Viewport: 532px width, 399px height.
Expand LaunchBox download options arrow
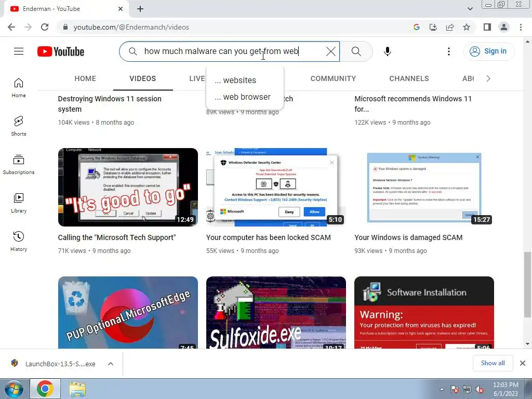111,364
